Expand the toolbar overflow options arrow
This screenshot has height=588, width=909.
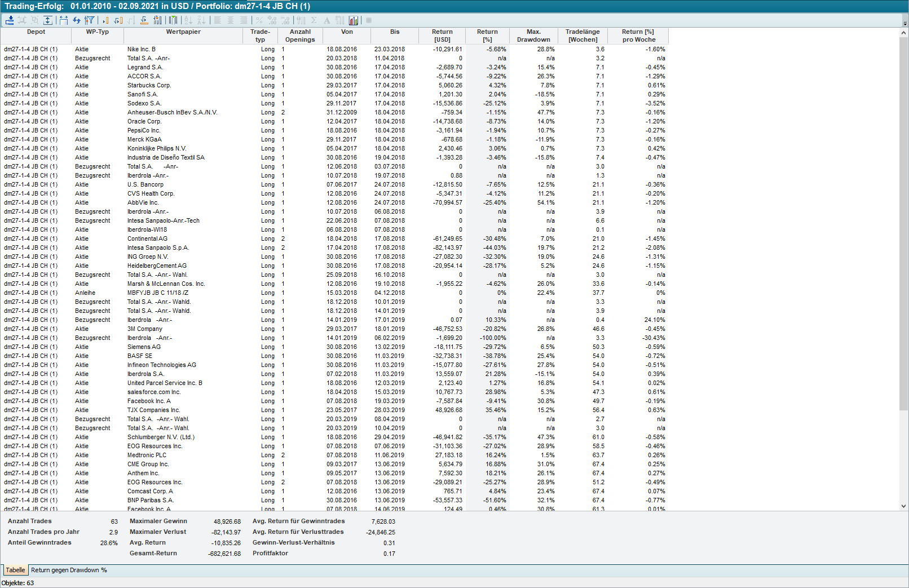(x=905, y=24)
